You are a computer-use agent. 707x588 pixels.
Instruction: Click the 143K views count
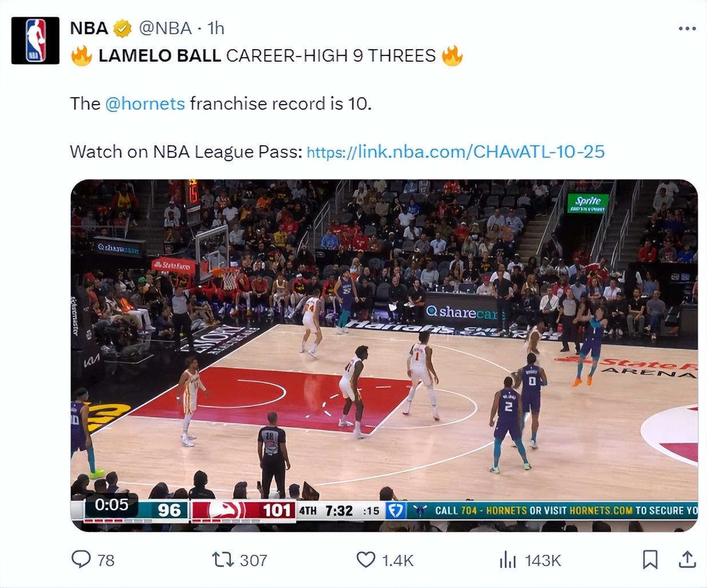click(543, 560)
